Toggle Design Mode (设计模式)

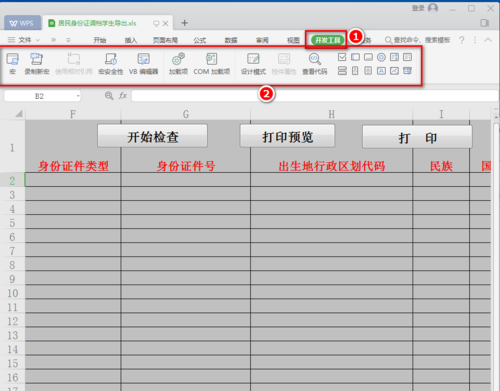(253, 63)
